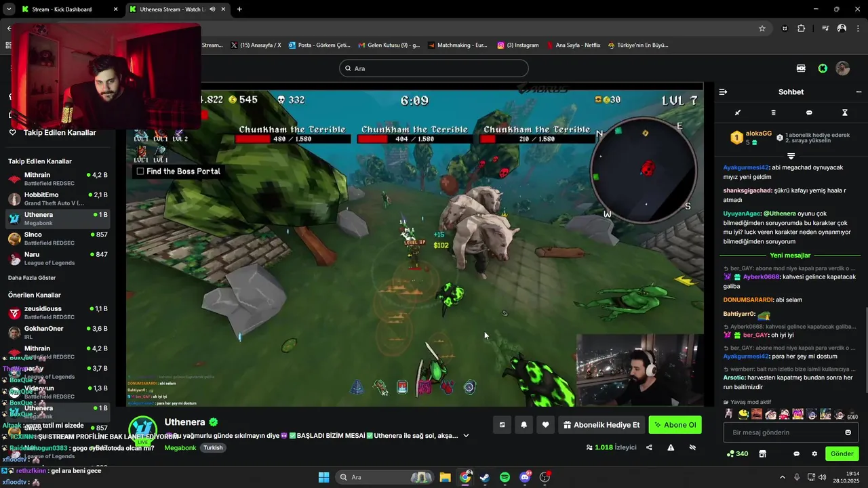This screenshot has width=868, height=488.
Task: Open the browser media controls icon
Action: [825, 28]
